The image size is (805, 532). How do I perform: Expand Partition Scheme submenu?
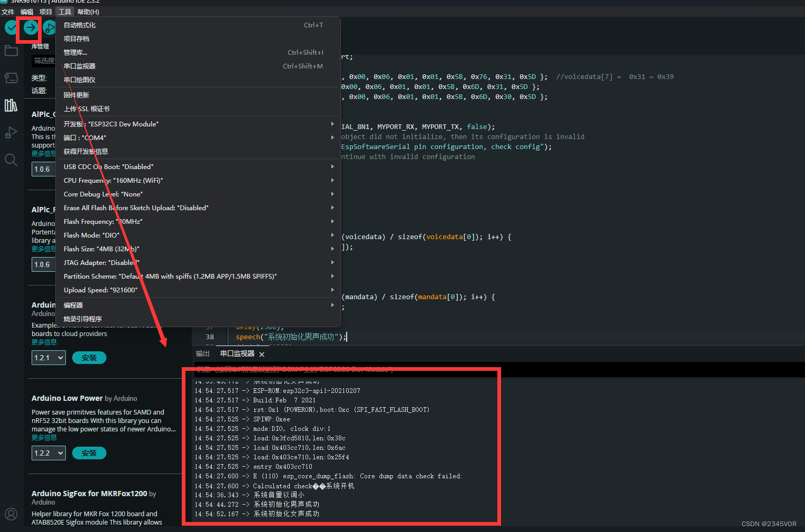[198, 277]
